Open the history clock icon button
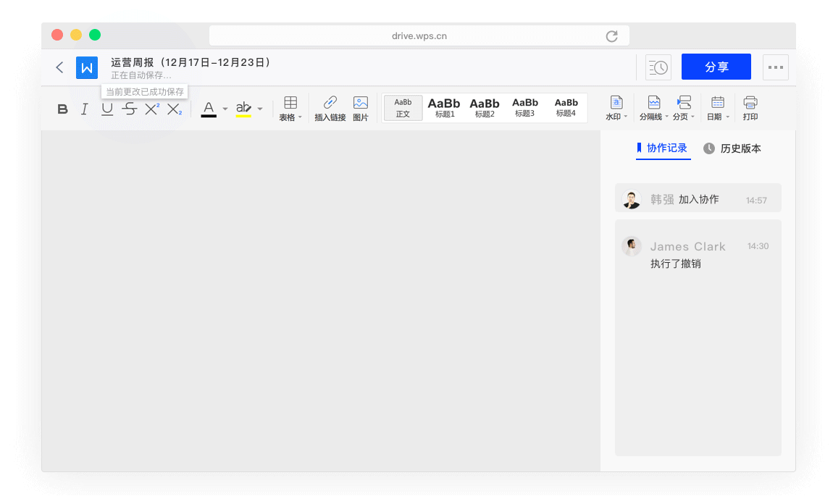The height and width of the screenshot is (504, 833). pos(658,67)
